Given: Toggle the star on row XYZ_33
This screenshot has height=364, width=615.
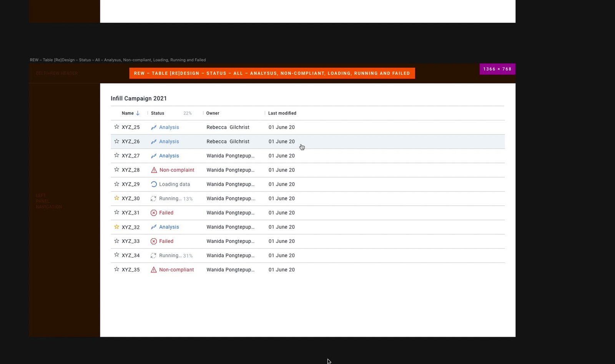Looking at the screenshot, I should pyautogui.click(x=116, y=241).
